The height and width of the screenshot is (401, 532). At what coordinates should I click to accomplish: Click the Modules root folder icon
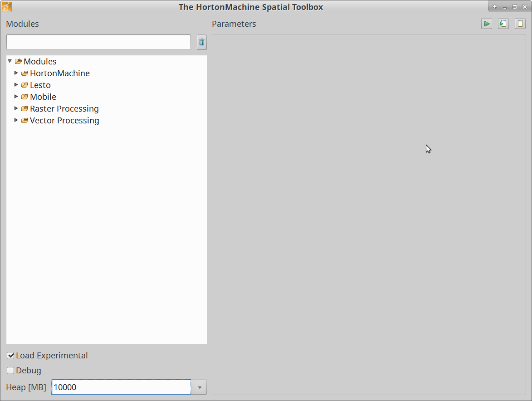click(x=18, y=61)
